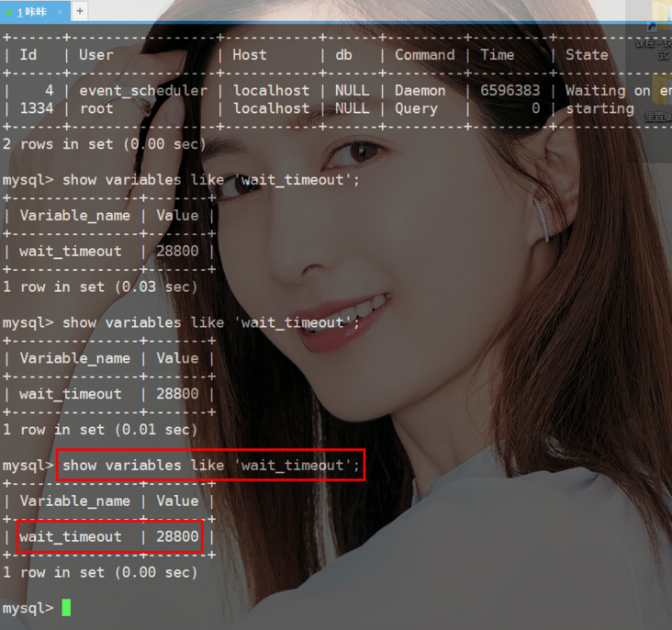Click 'Value' header in the last result table

(177, 501)
